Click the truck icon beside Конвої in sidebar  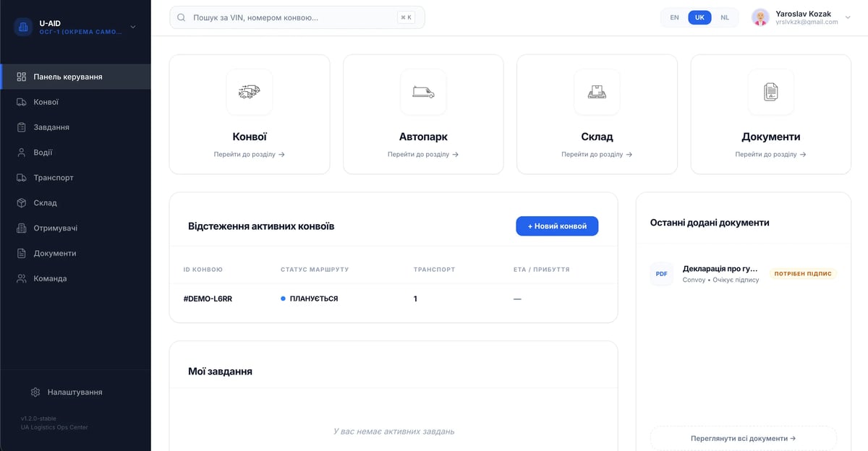(x=22, y=102)
